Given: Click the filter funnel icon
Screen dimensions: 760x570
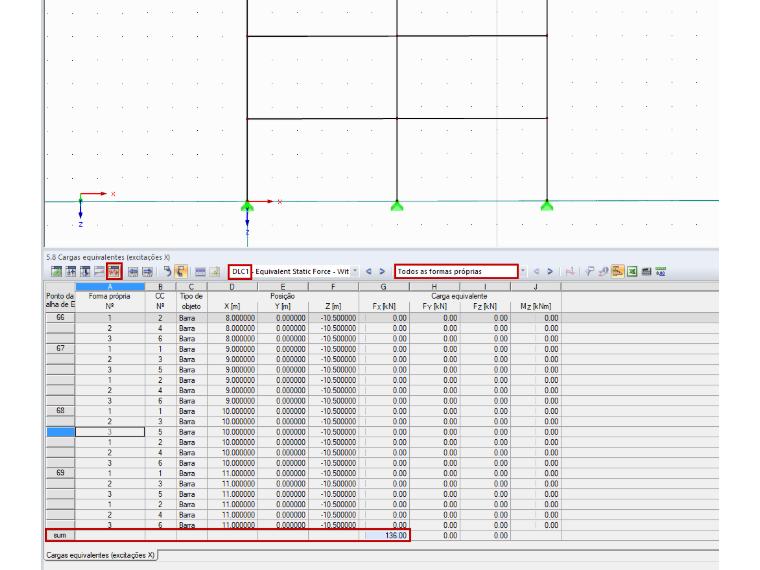Looking at the screenshot, I should pyautogui.click(x=589, y=271).
